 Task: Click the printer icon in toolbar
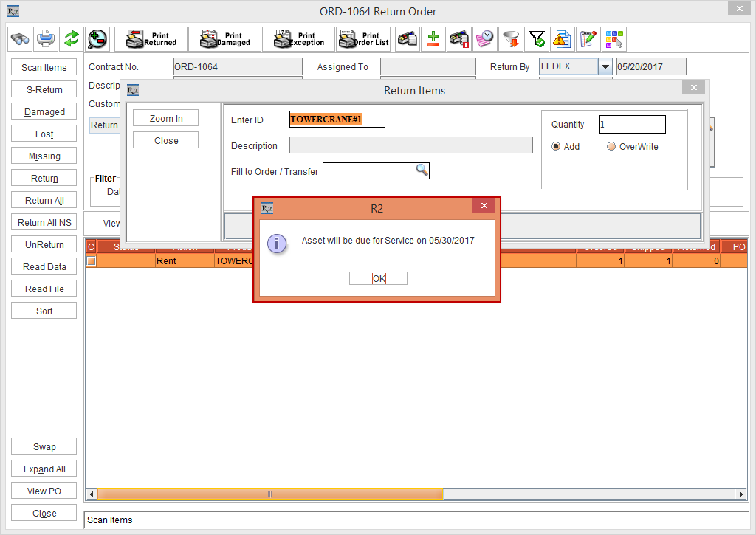[x=46, y=38]
